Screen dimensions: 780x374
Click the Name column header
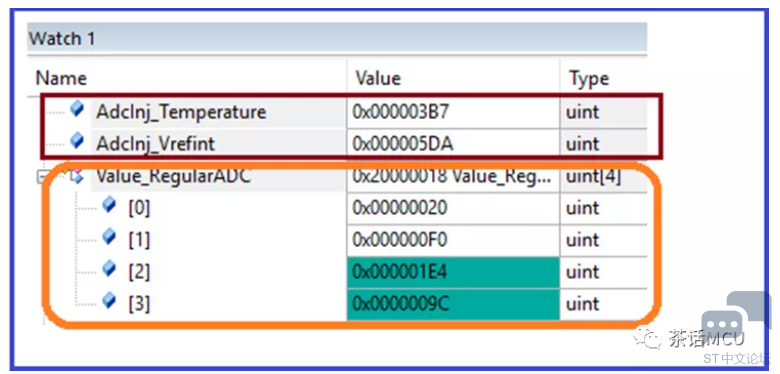[61, 79]
